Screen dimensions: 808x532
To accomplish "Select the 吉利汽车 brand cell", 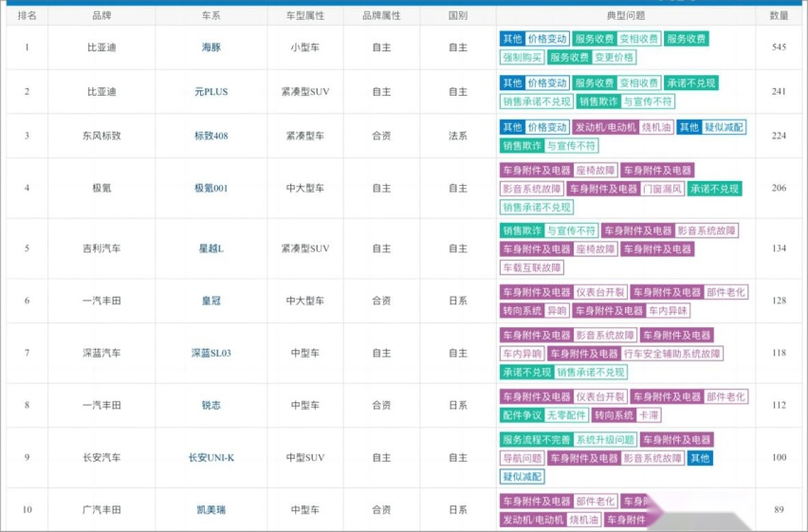I will (x=101, y=248).
